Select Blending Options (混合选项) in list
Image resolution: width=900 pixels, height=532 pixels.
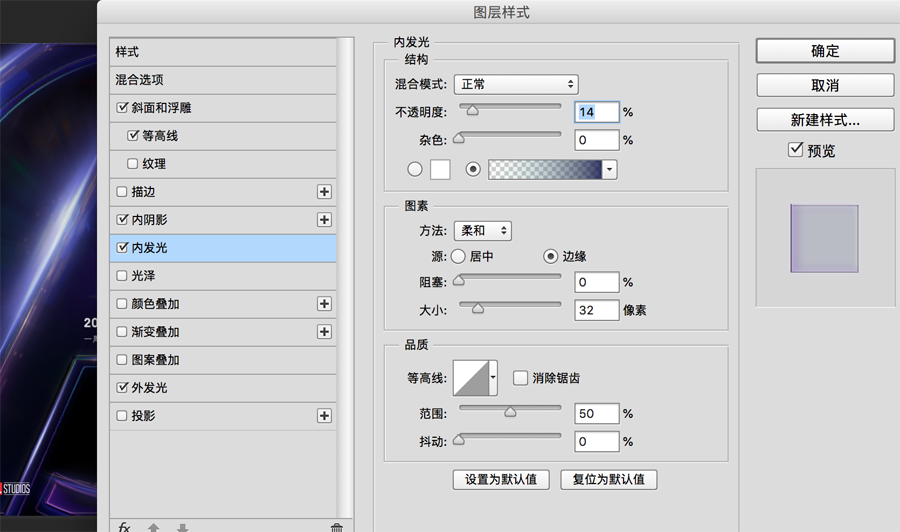[140, 80]
